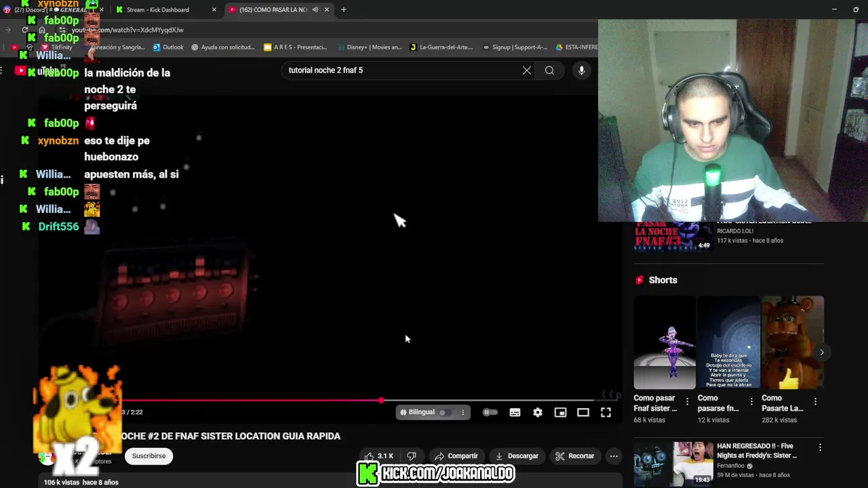Screen dimensions: 868x488
Task: Open the Fernanfloo channel link
Action: [730, 466]
